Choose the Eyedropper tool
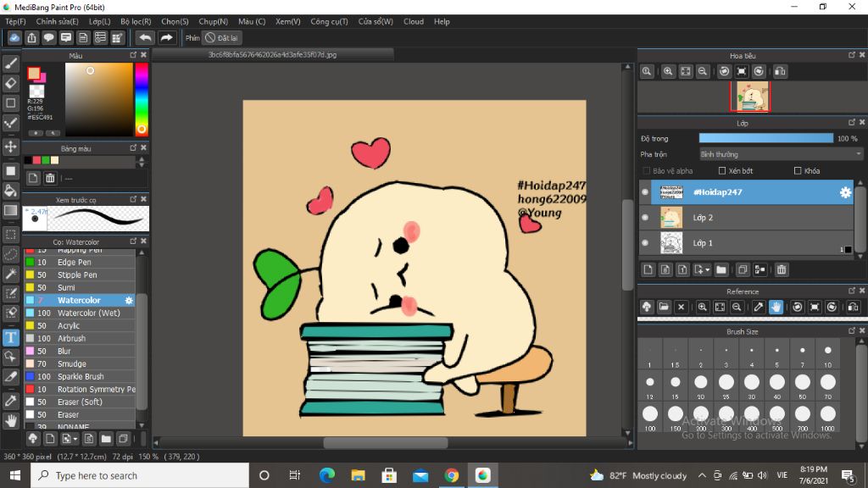 11,399
